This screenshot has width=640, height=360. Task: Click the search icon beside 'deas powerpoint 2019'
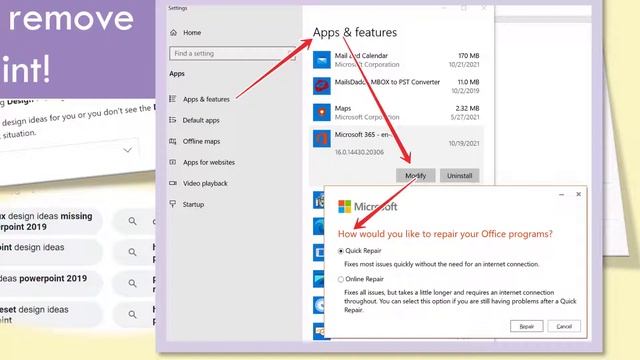[x=132, y=283]
